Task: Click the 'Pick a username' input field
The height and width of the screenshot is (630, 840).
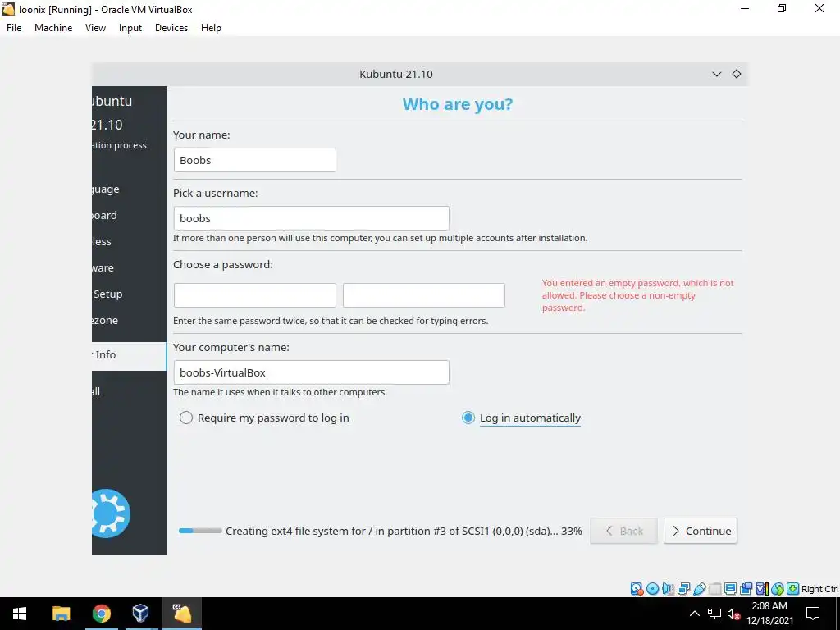Action: 311,218
